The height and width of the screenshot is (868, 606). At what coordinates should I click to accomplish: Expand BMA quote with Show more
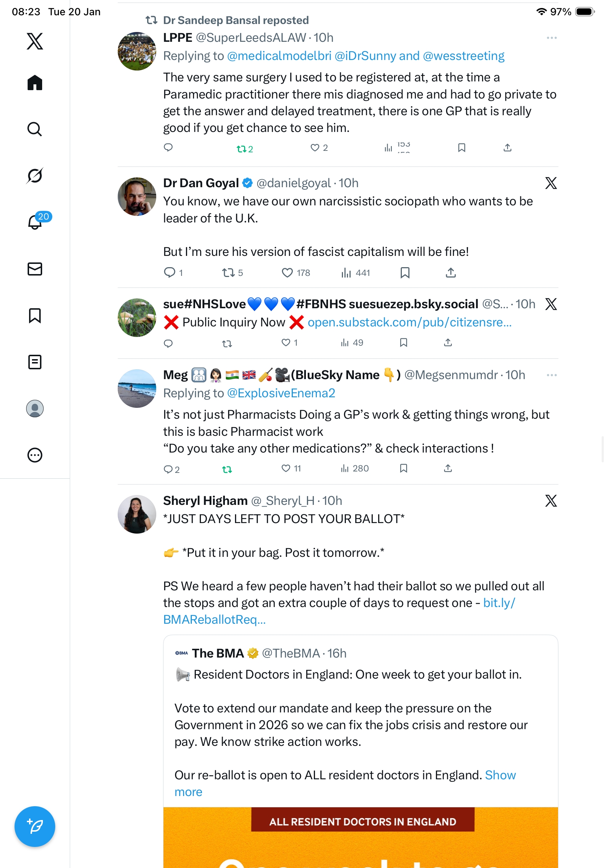[x=500, y=775]
